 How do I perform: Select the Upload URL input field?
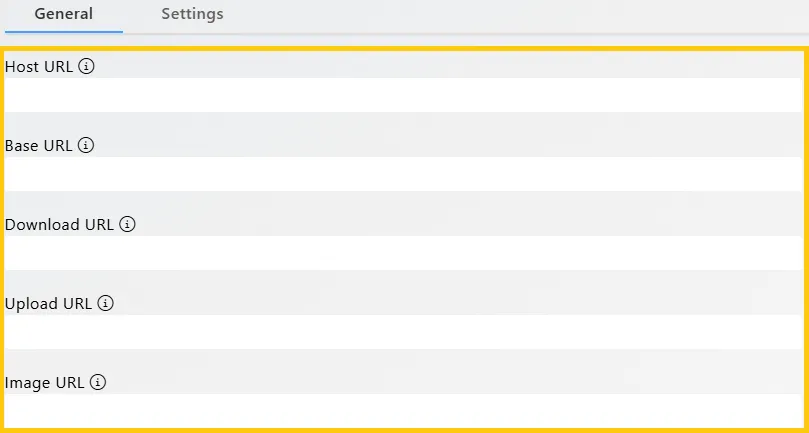(x=403, y=332)
